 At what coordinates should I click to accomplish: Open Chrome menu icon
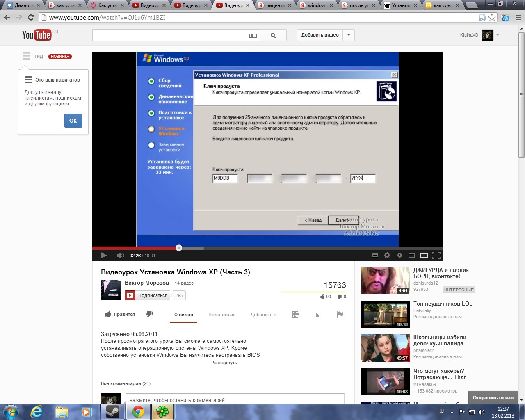click(518, 18)
